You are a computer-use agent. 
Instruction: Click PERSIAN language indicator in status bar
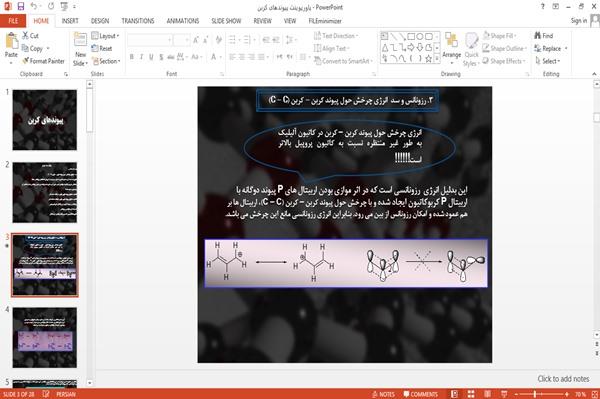pyautogui.click(x=66, y=394)
